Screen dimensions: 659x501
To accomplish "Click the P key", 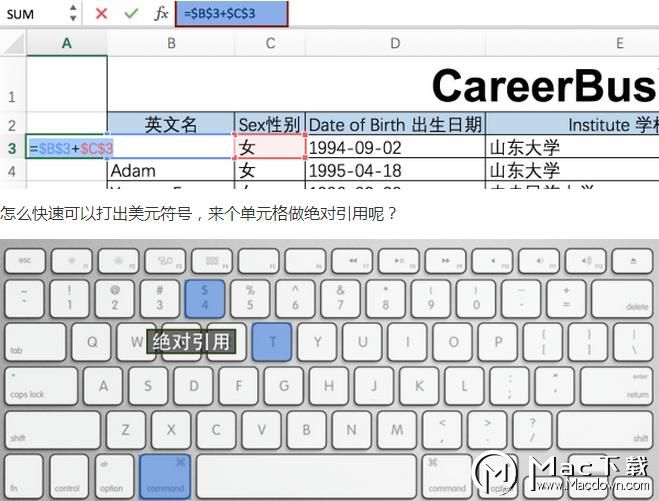I will pos(498,342).
